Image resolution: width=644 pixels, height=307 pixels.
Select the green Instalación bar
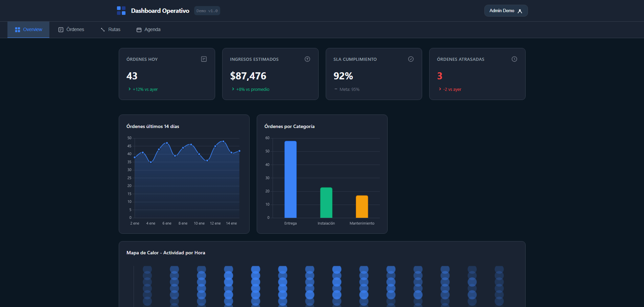tap(326, 203)
